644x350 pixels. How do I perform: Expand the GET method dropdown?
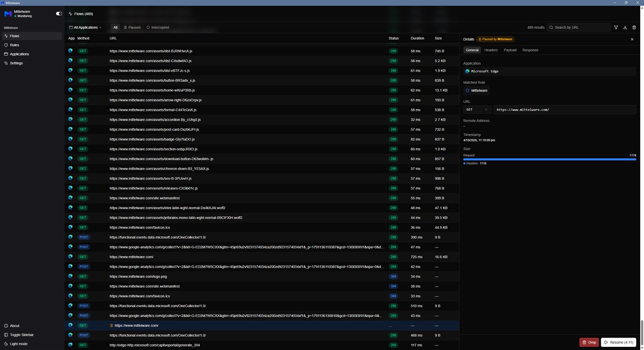pos(477,109)
